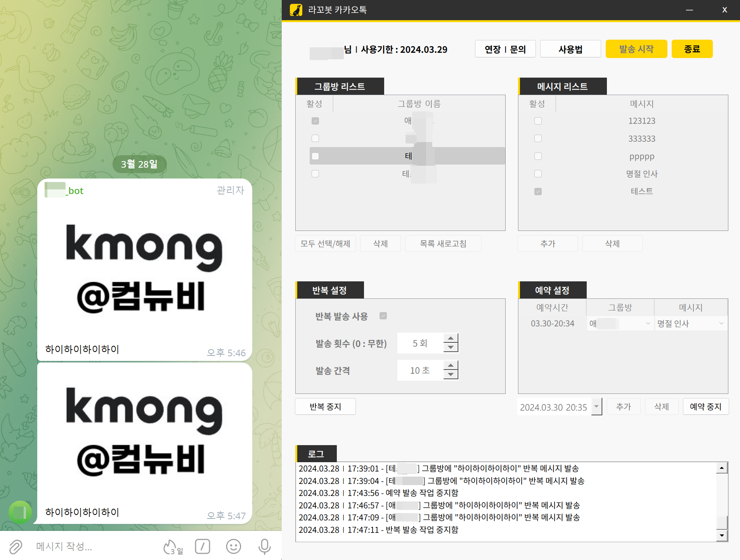Increase send count with up arrow
The width and height of the screenshot is (740, 560).
pos(450,338)
